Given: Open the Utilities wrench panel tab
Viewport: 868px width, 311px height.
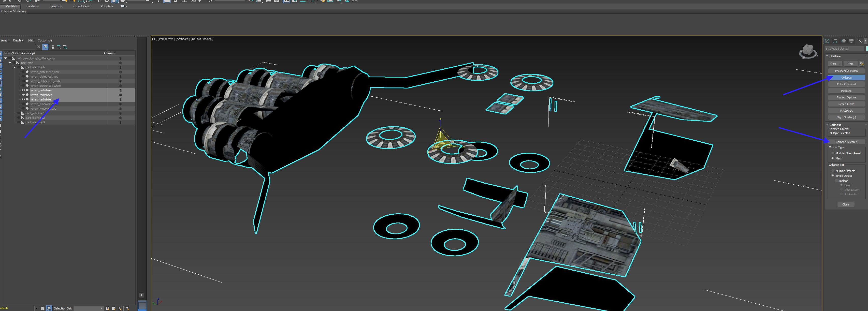Looking at the screenshot, I should pos(859,41).
